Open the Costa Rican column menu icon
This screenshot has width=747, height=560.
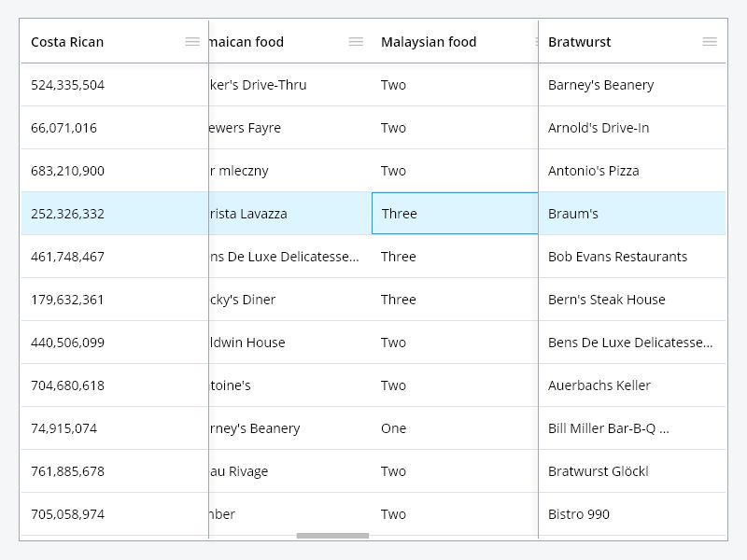tap(192, 42)
